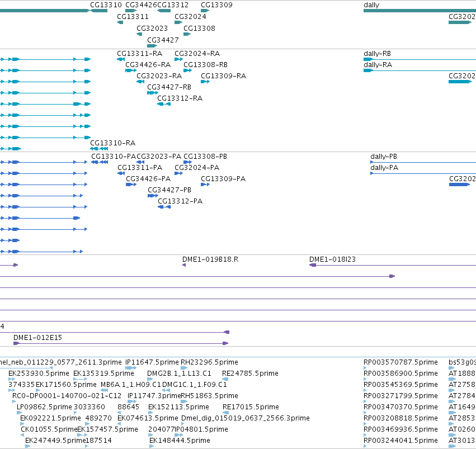The width and height of the screenshot is (476, 449).
Task: Click transcript CG13310-RA
Action: [x=112, y=143]
